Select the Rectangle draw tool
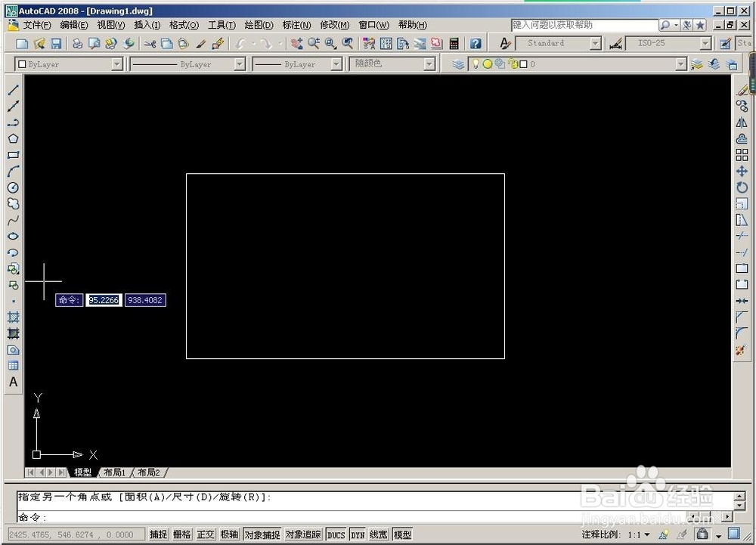The image size is (756, 545). tap(13, 155)
